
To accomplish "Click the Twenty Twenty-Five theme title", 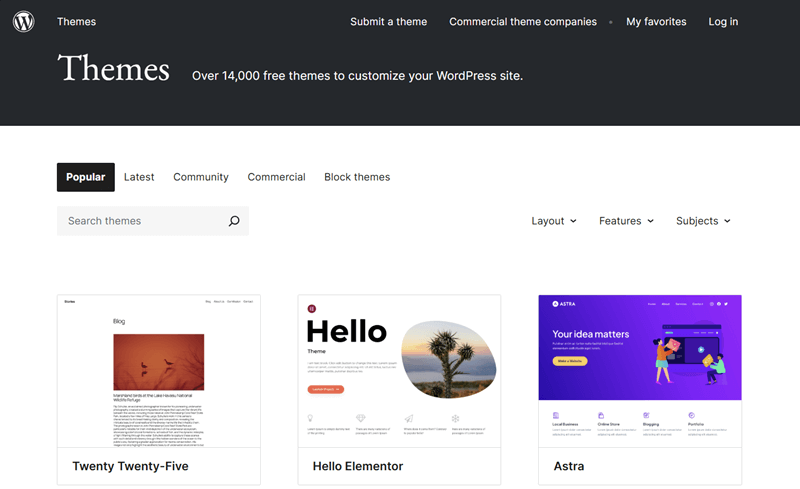I will (x=130, y=466).
